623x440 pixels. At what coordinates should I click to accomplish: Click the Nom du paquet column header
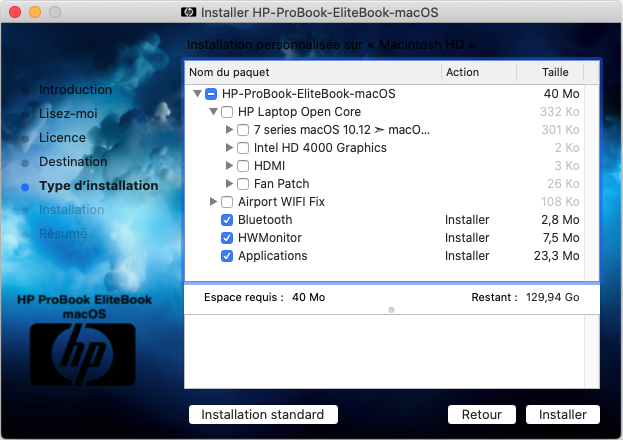coord(313,72)
